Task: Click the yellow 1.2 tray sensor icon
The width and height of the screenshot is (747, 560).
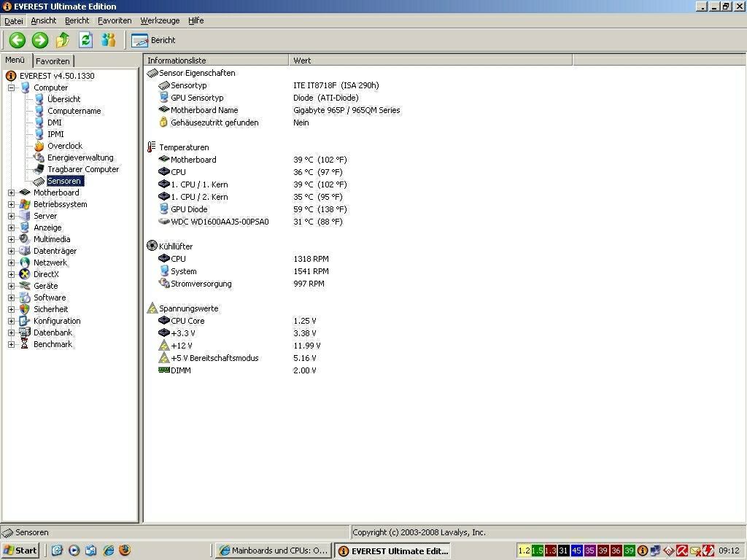Action: [524, 551]
